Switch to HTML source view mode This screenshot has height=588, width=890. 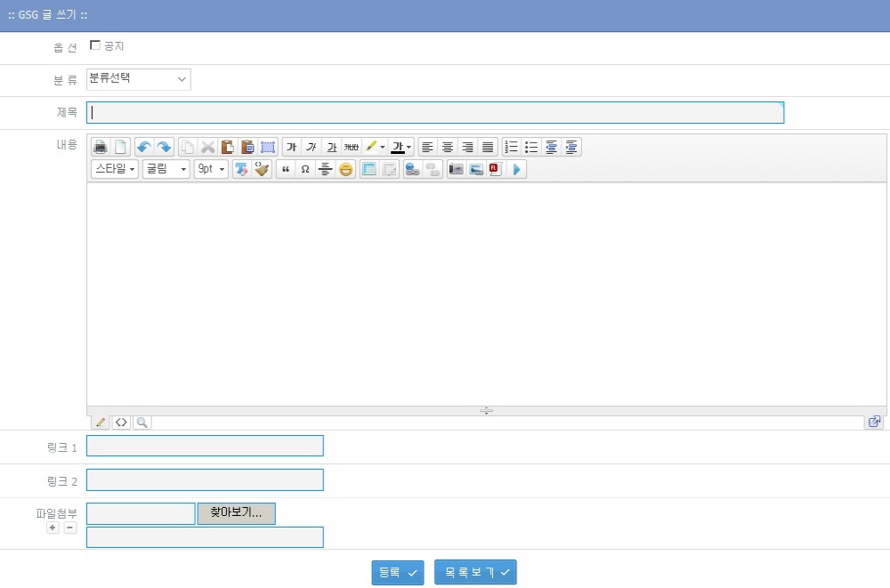[121, 422]
